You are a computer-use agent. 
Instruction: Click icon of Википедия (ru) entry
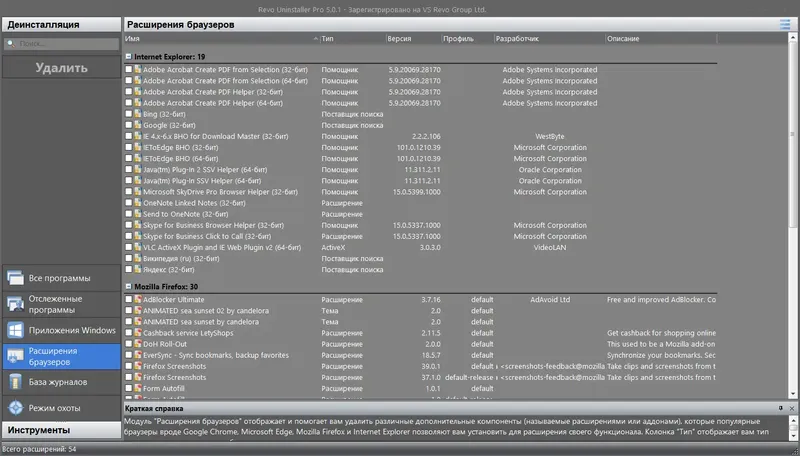tap(138, 259)
